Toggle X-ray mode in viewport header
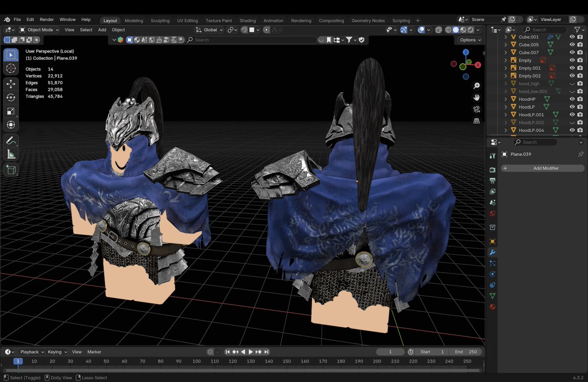 (x=439, y=30)
